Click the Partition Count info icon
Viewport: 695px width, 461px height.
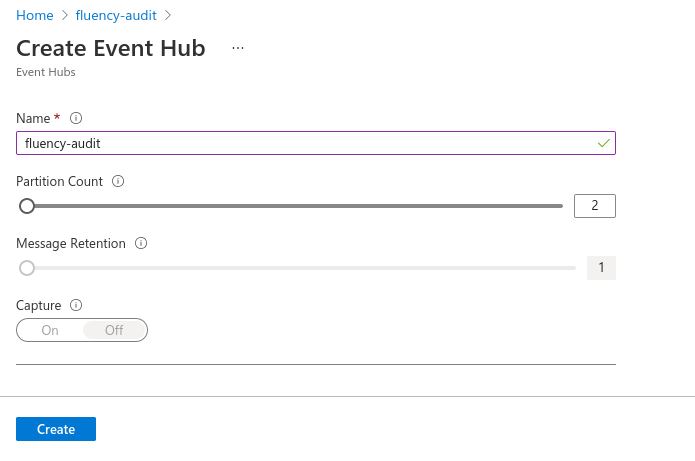[x=118, y=181]
